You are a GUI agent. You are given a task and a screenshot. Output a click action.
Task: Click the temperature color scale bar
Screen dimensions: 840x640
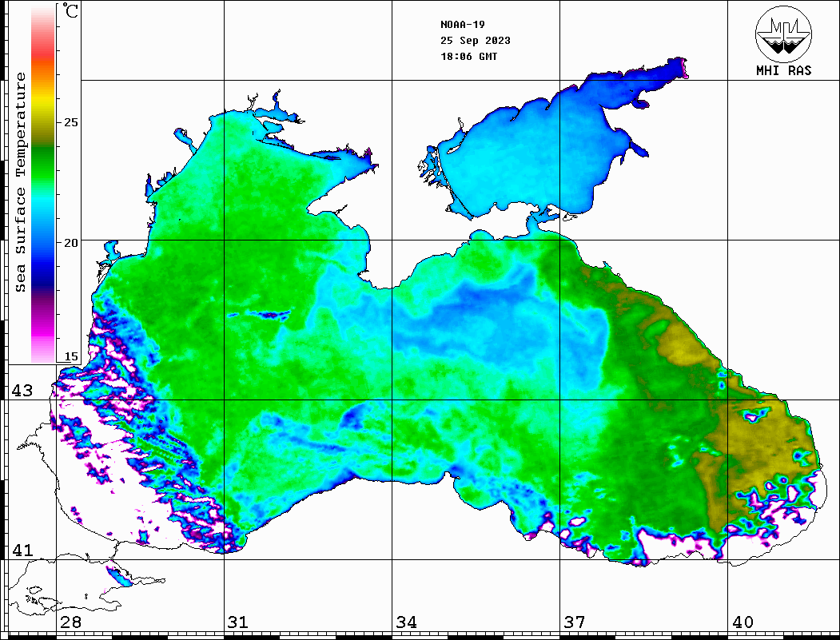pyautogui.click(x=43, y=185)
